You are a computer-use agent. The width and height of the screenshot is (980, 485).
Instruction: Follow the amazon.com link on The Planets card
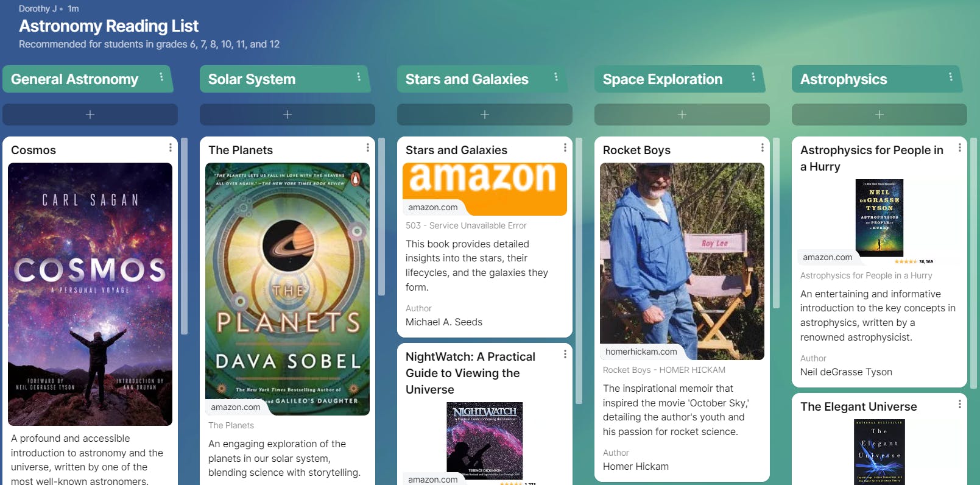236,407
